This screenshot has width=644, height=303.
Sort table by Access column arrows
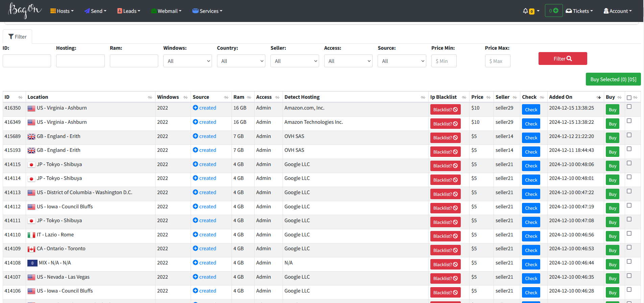pos(277,97)
